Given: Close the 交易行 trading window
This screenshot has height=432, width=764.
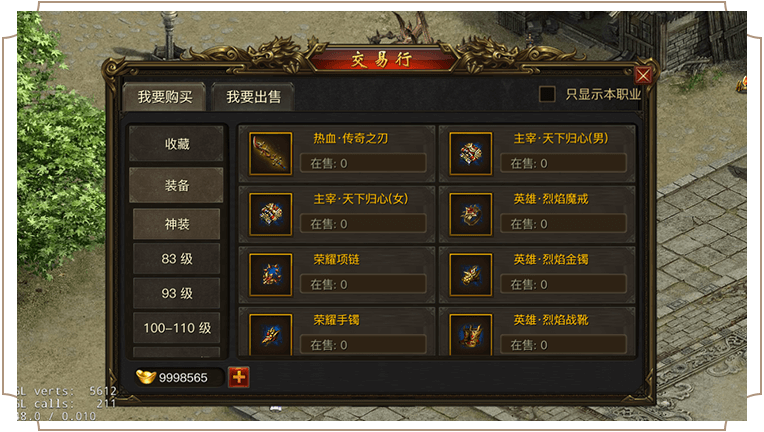Looking at the screenshot, I should pos(643,75).
